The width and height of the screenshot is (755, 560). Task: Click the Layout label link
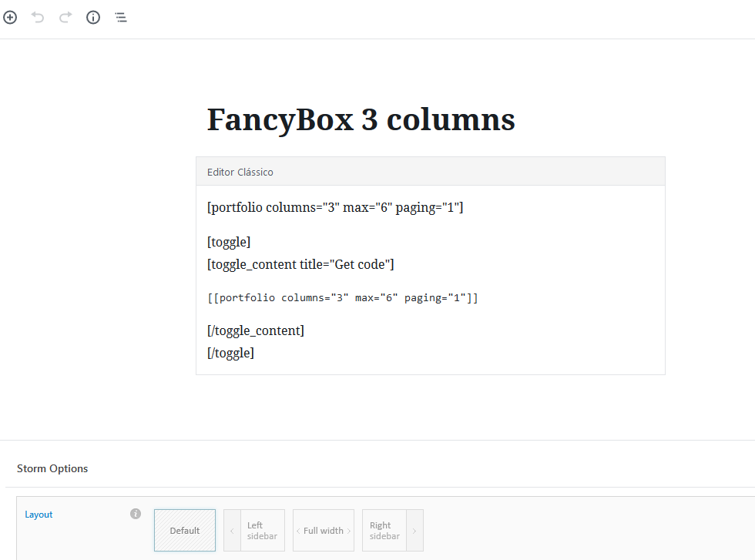[39, 515]
